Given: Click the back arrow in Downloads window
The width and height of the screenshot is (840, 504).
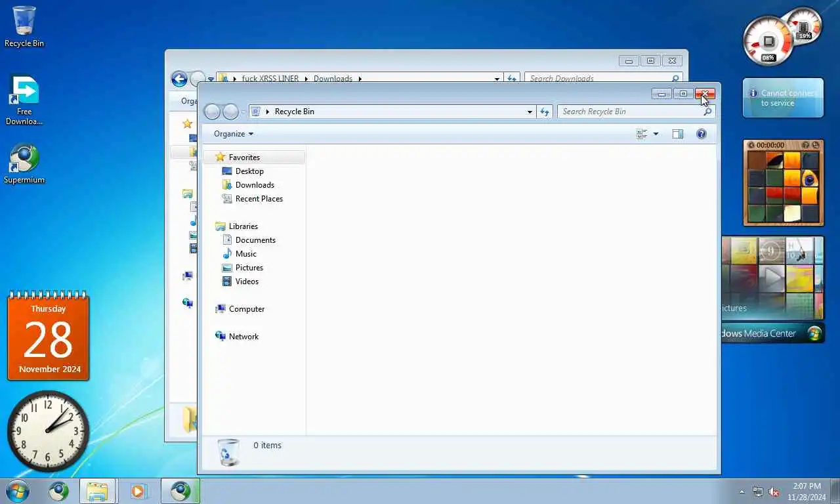Looking at the screenshot, I should point(179,79).
